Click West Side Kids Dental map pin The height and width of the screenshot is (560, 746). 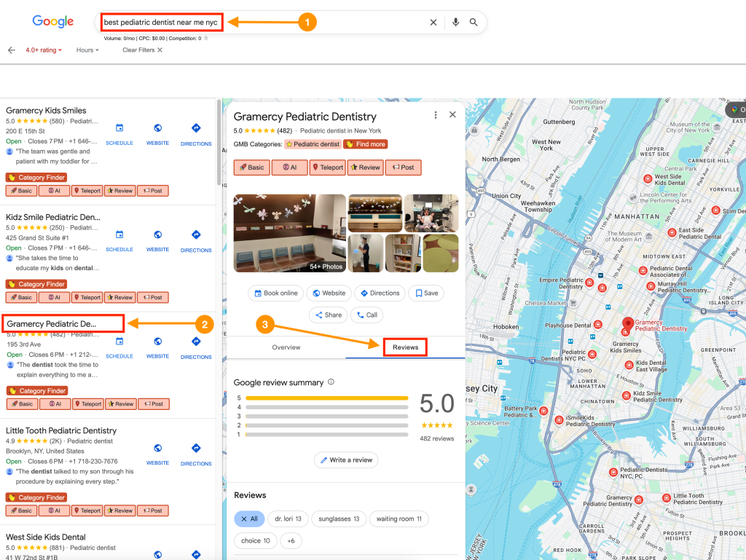[648, 179]
